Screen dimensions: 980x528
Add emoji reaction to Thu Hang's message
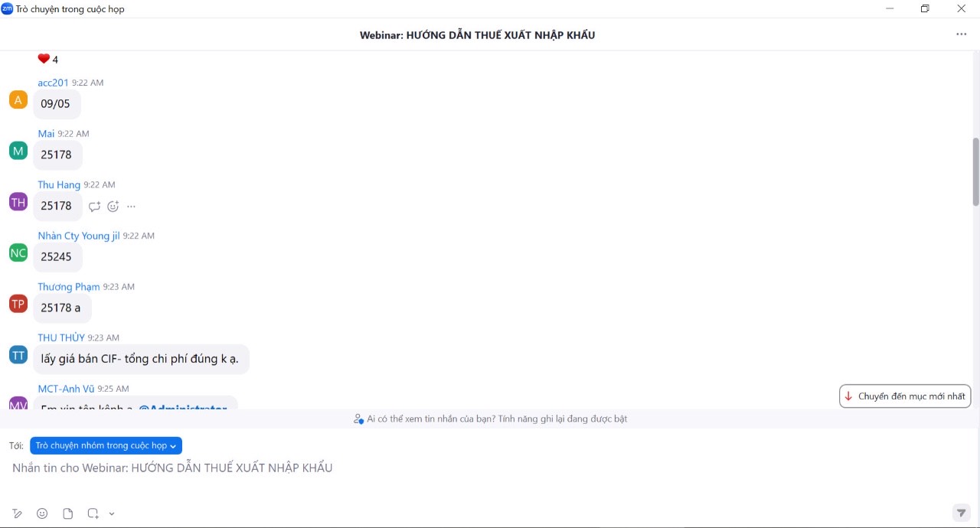point(113,206)
